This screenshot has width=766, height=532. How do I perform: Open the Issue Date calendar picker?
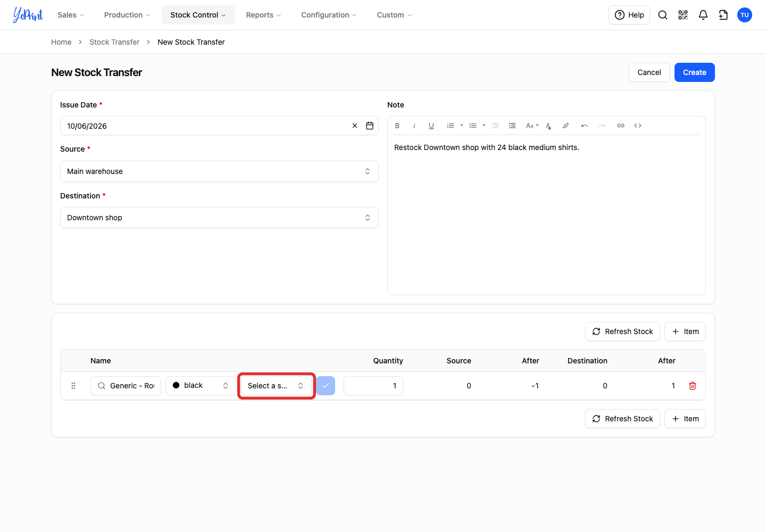point(370,126)
